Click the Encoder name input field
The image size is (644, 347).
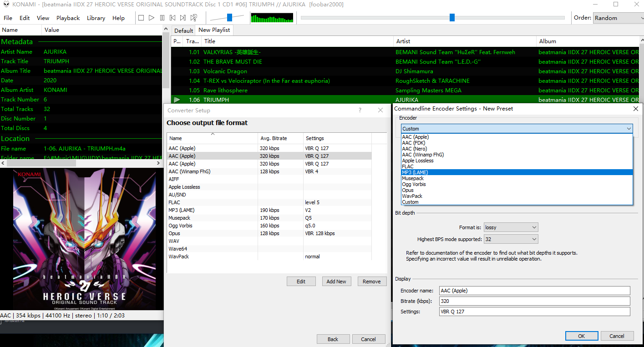pyautogui.click(x=535, y=291)
